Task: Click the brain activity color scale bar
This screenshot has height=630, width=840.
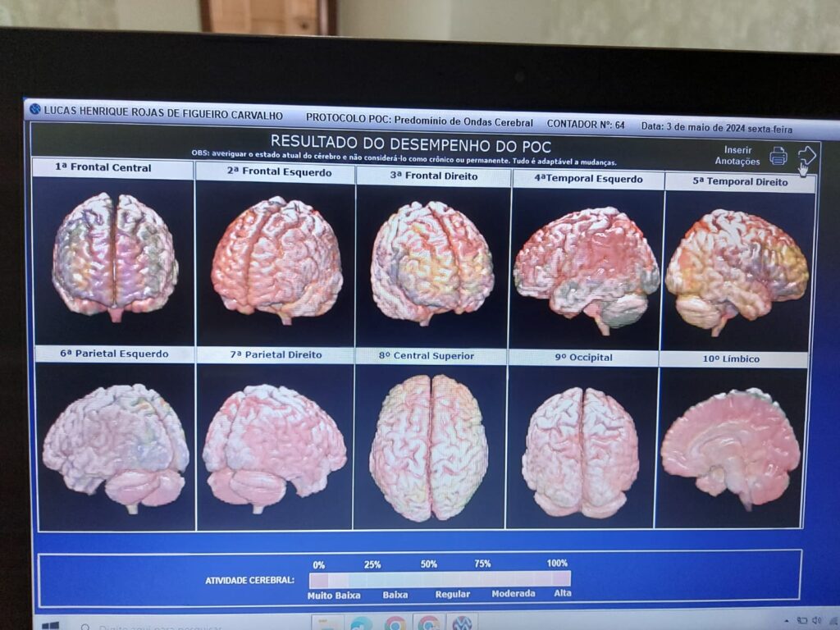Action: point(440,579)
